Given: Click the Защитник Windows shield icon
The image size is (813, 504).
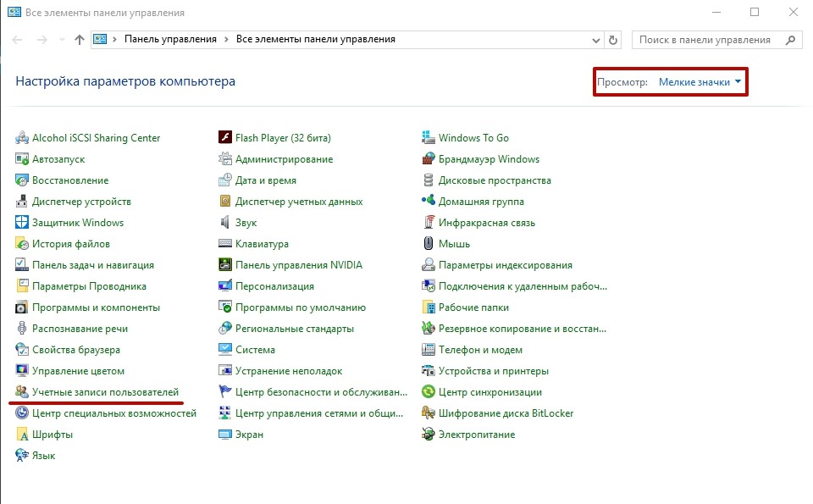Looking at the screenshot, I should (22, 223).
